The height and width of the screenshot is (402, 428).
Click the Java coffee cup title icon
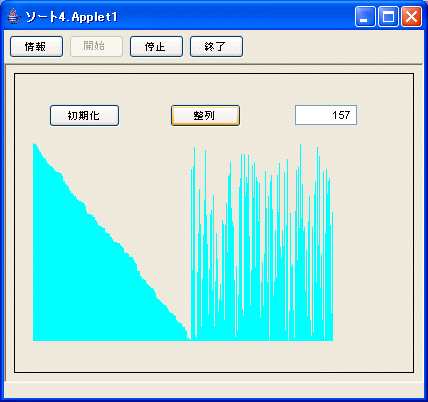[13, 16]
